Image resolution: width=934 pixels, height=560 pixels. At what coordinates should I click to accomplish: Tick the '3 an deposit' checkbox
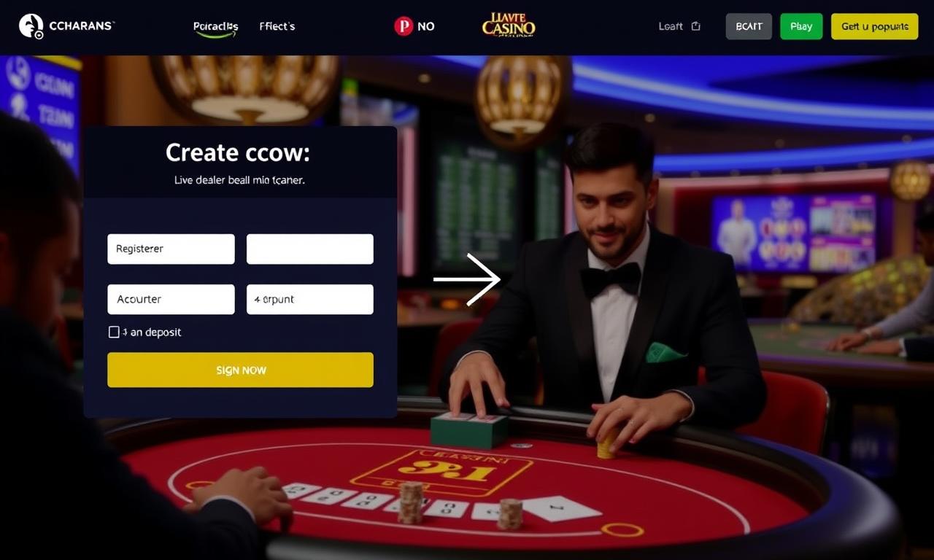point(114,332)
